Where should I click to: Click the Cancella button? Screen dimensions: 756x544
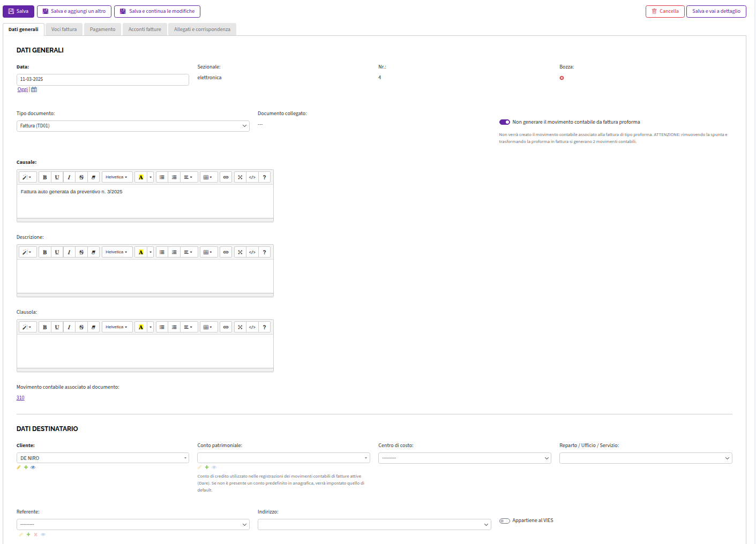(665, 11)
